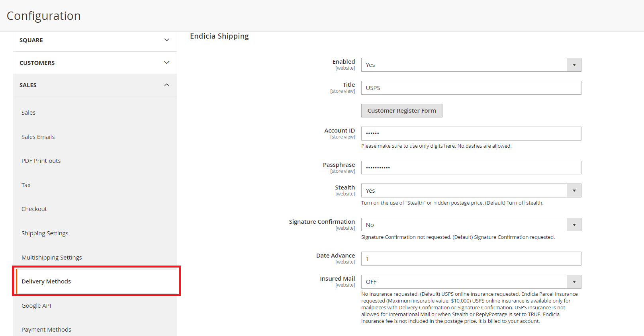Viewport: 644px width, 336px height.
Task: Edit the Date Advance field
Action: pyautogui.click(x=471, y=259)
